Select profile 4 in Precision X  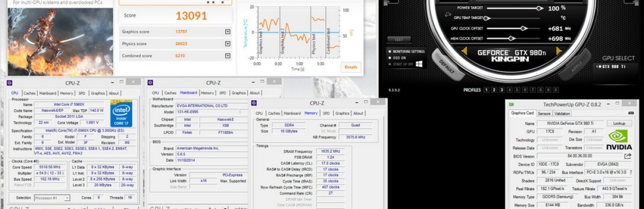[x=508, y=90]
